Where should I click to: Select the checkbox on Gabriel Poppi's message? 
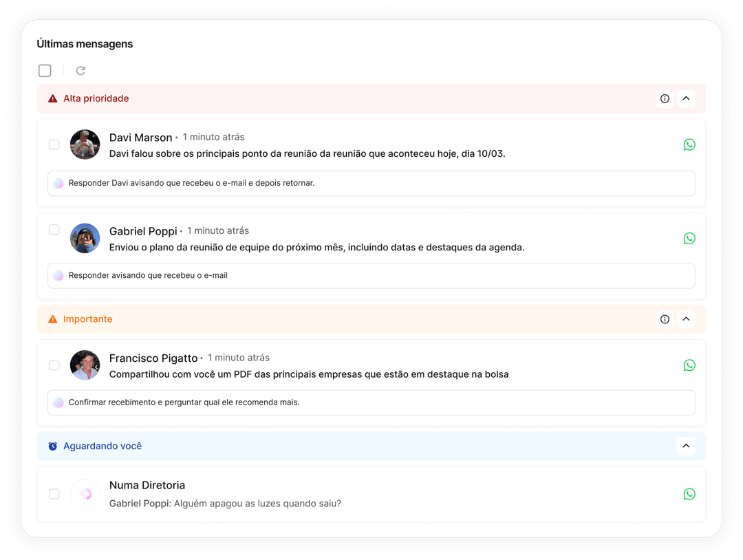[54, 229]
